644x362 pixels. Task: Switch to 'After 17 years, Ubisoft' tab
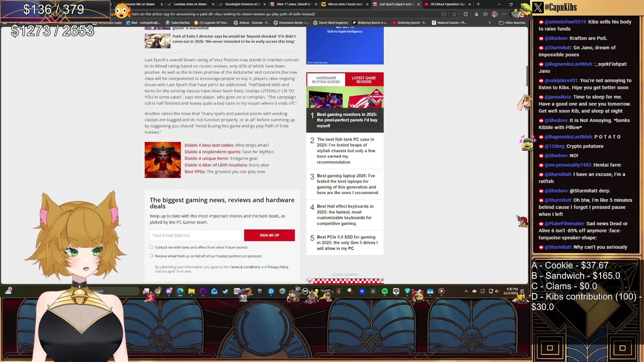(293, 4)
